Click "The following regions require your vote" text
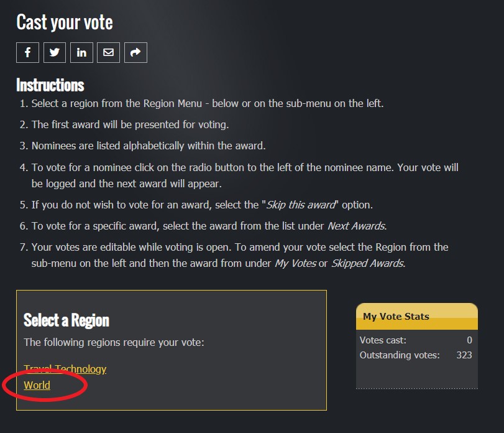Viewport: 504px width, 433px height. 114,342
